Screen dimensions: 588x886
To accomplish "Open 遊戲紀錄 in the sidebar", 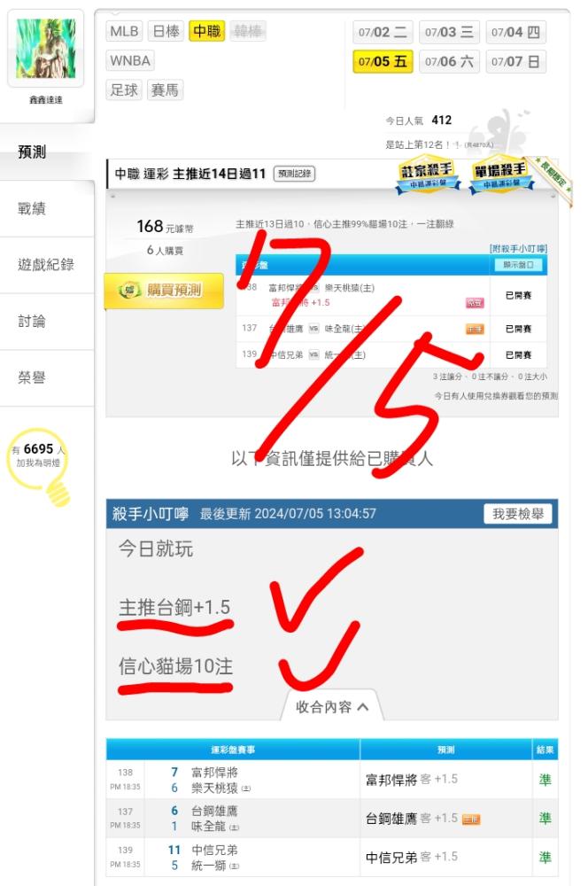I will click(45, 264).
